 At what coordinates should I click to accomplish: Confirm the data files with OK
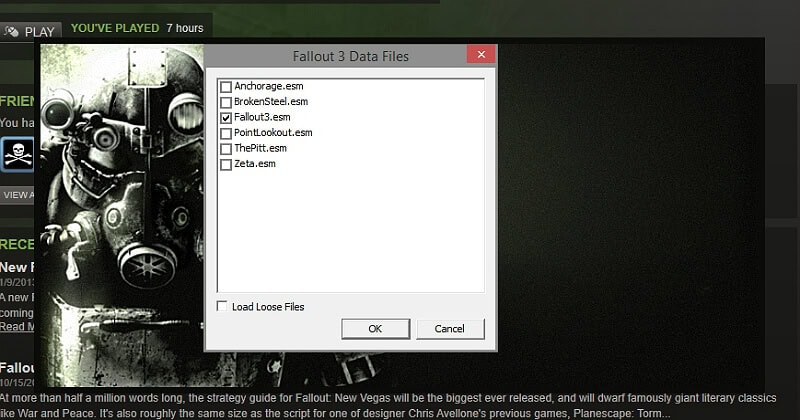(x=376, y=329)
